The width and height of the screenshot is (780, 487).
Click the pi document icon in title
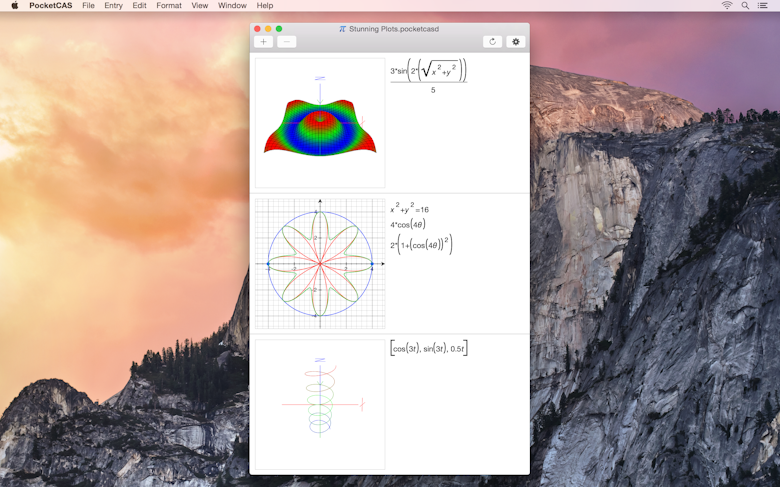click(342, 29)
